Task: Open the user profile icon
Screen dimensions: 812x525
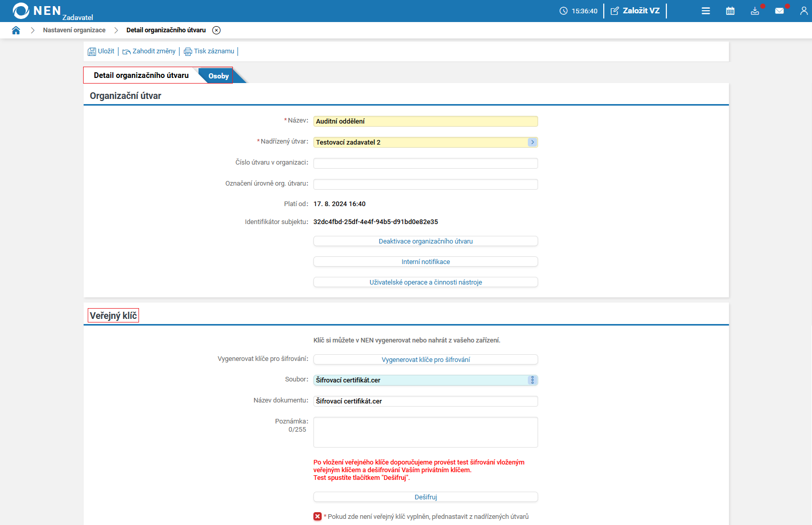Action: click(x=804, y=11)
